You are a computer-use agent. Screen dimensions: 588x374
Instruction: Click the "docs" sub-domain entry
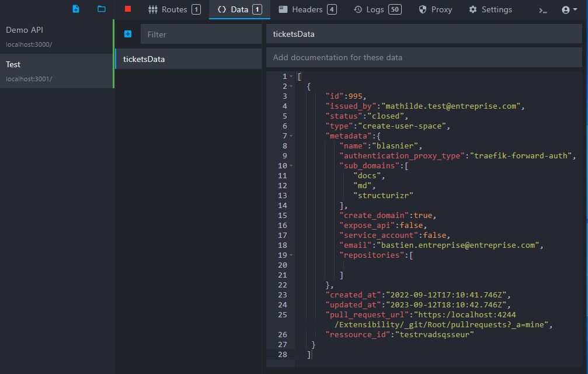click(x=367, y=175)
